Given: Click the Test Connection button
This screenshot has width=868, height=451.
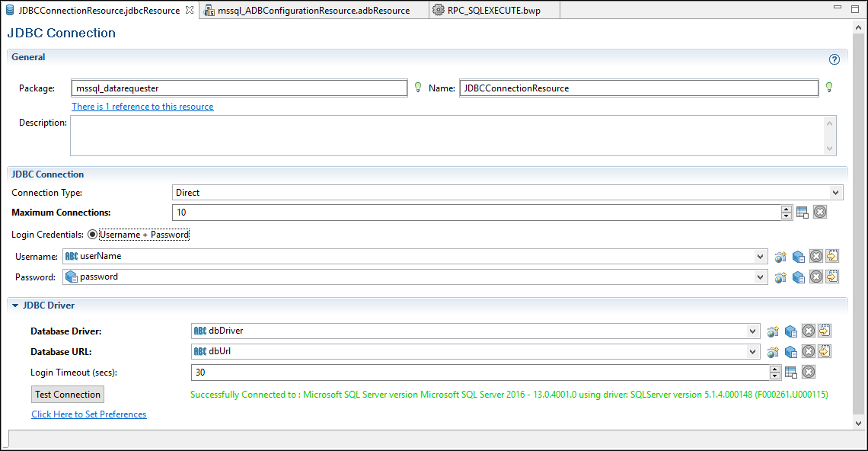Looking at the screenshot, I should pyautogui.click(x=68, y=395).
